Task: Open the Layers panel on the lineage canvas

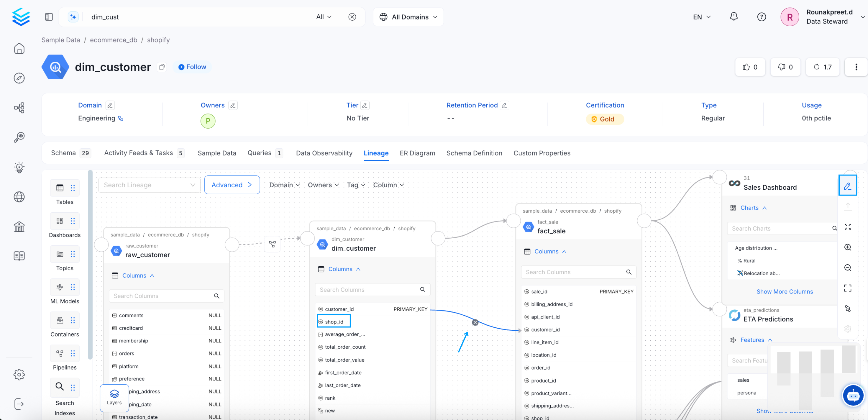Action: (114, 398)
